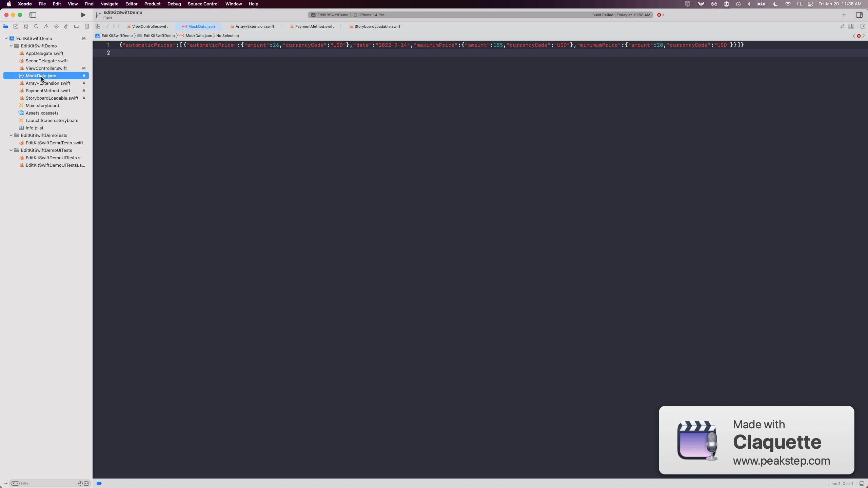This screenshot has width=868, height=488.
Task: Open the Report navigator list icon
Action: [x=87, y=26]
